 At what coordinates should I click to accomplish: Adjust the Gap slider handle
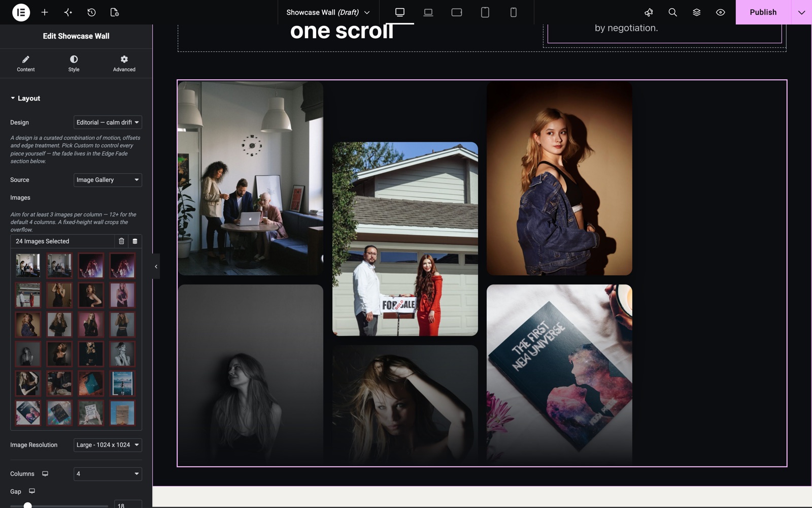[28, 505]
